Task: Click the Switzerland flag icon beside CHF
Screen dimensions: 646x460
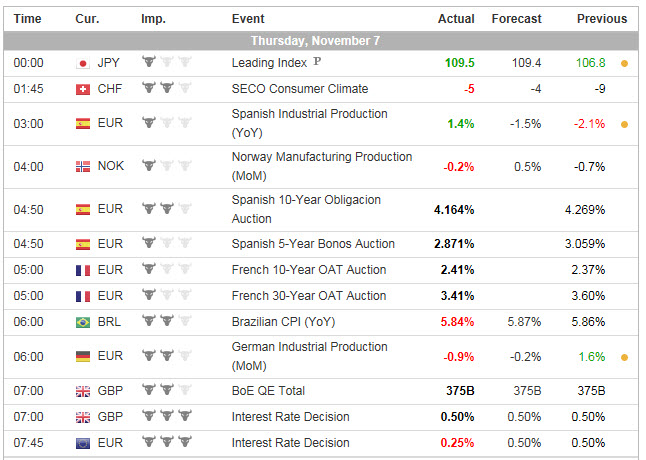Action: 83,89
